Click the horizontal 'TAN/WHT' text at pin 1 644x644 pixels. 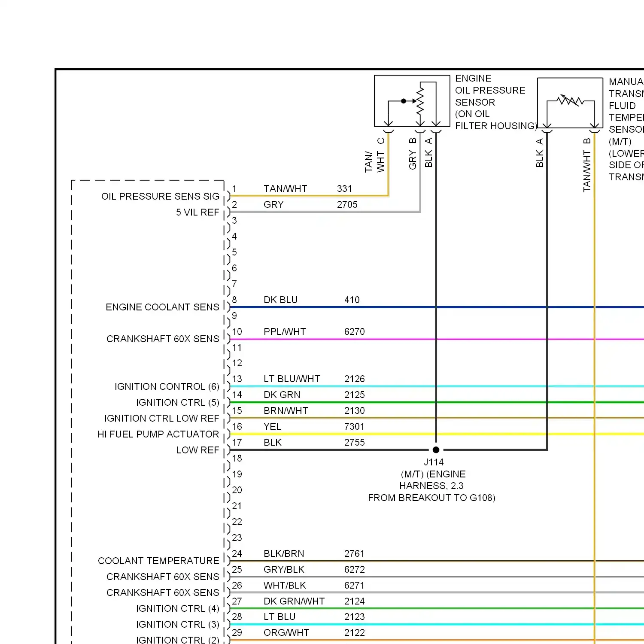[x=286, y=188]
